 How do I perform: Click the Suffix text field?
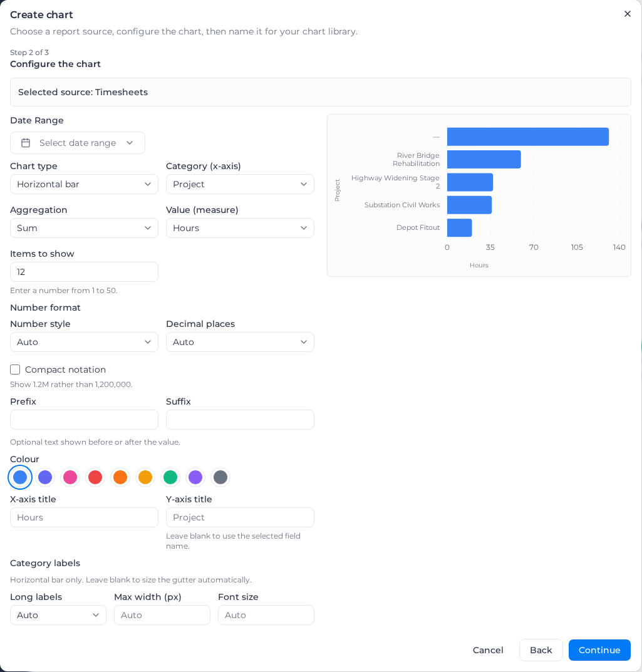click(x=240, y=420)
